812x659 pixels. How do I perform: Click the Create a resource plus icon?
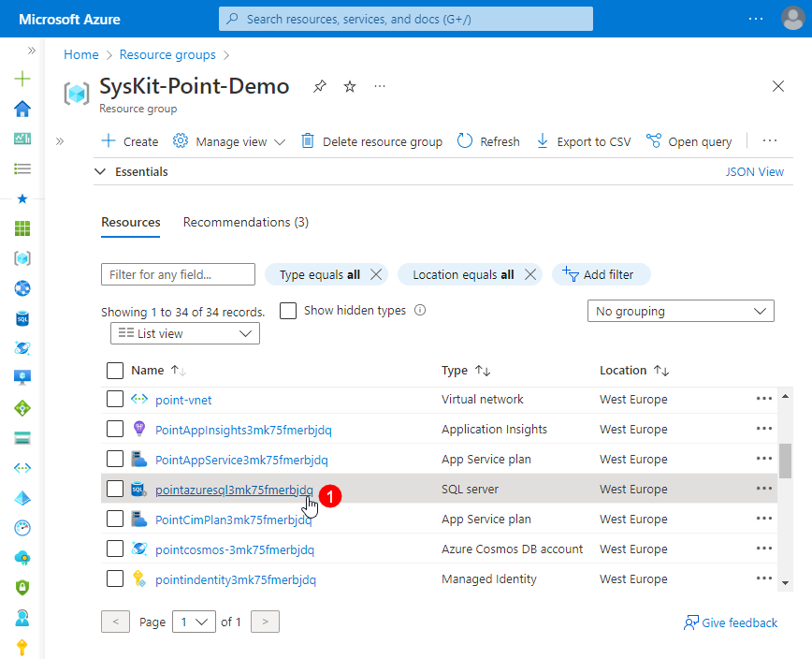[x=22, y=79]
